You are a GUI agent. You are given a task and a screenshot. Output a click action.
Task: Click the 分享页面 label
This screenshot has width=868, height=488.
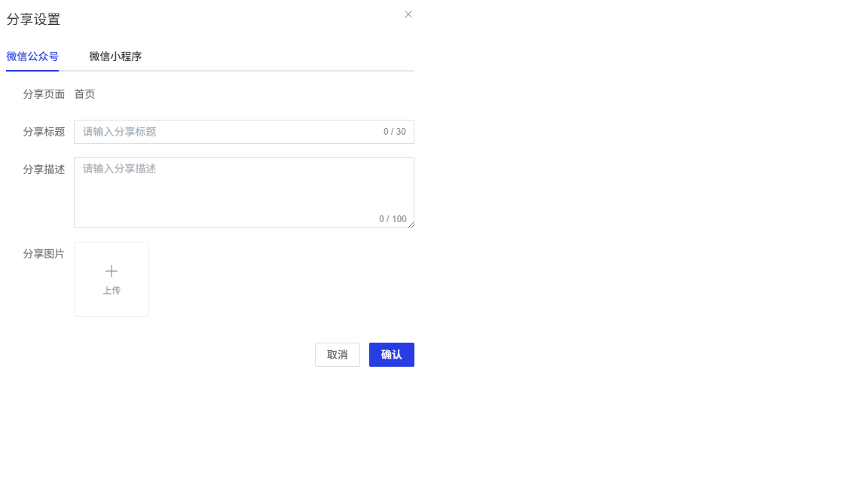pyautogui.click(x=44, y=94)
